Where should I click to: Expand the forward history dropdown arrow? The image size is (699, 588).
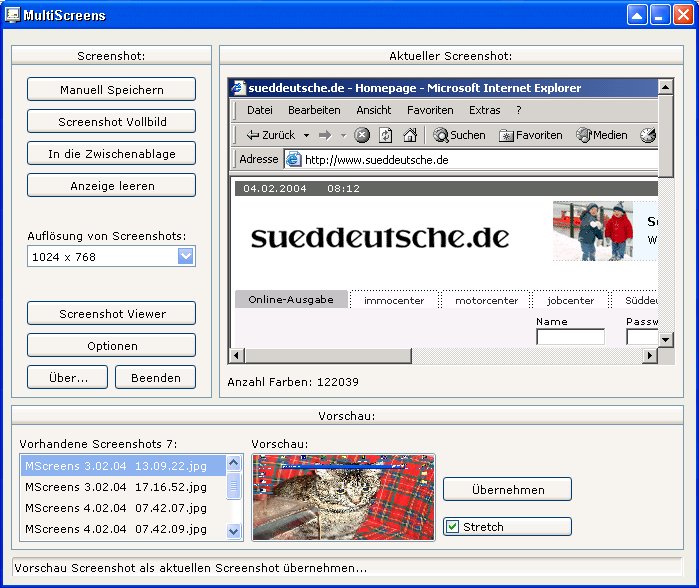(343, 136)
